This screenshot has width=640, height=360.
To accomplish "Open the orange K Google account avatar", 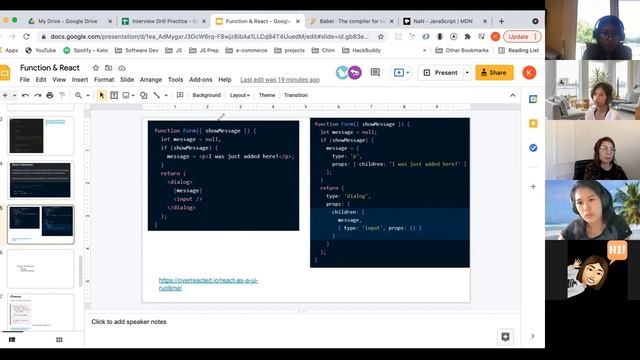I will [x=529, y=73].
